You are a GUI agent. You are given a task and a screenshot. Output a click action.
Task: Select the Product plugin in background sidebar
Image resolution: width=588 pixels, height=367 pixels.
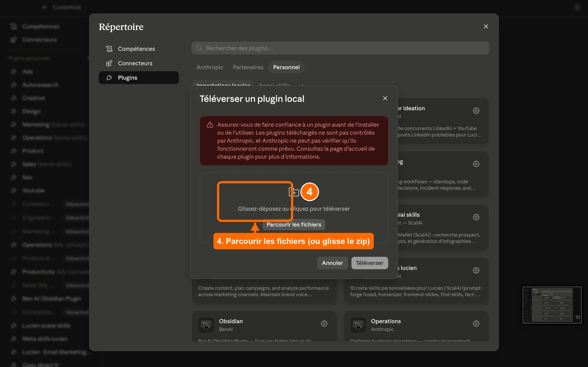(x=33, y=151)
